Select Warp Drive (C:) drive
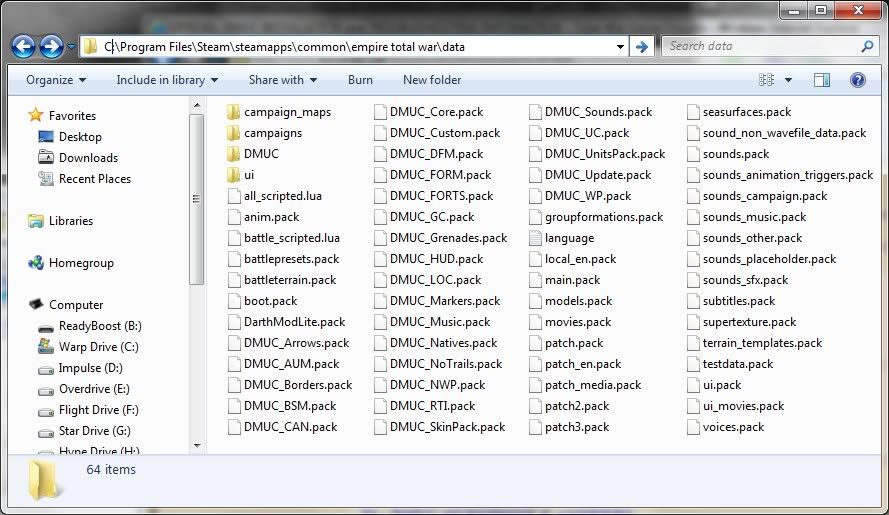 click(46, 347)
